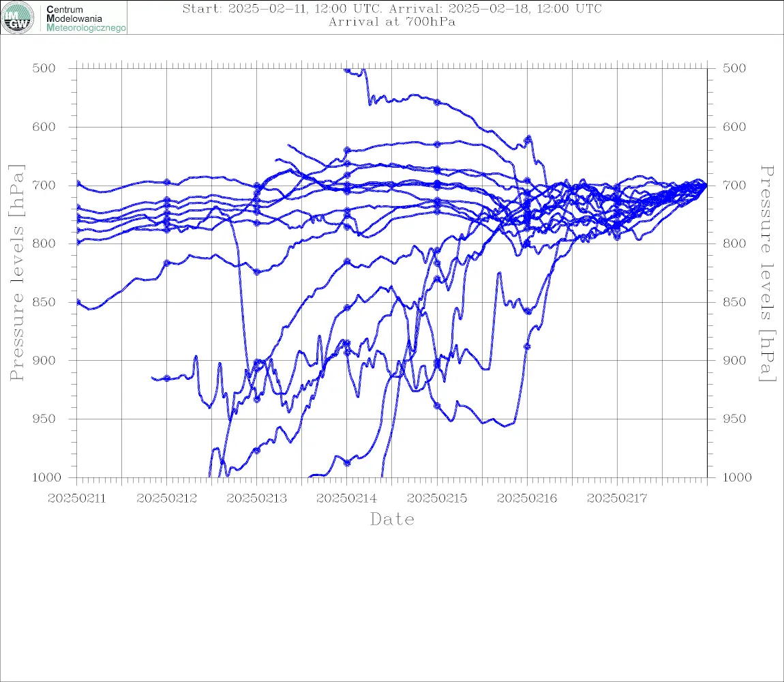This screenshot has height=682, width=784.
Task: Click the 20250212 date label
Action: coord(166,499)
